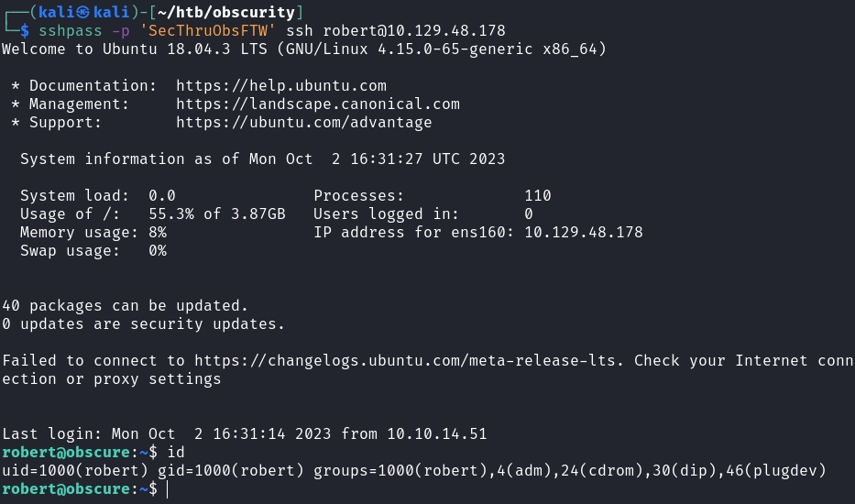Click the Kali ㉿ symbol in the prompt
855x504 pixels.
click(76, 13)
